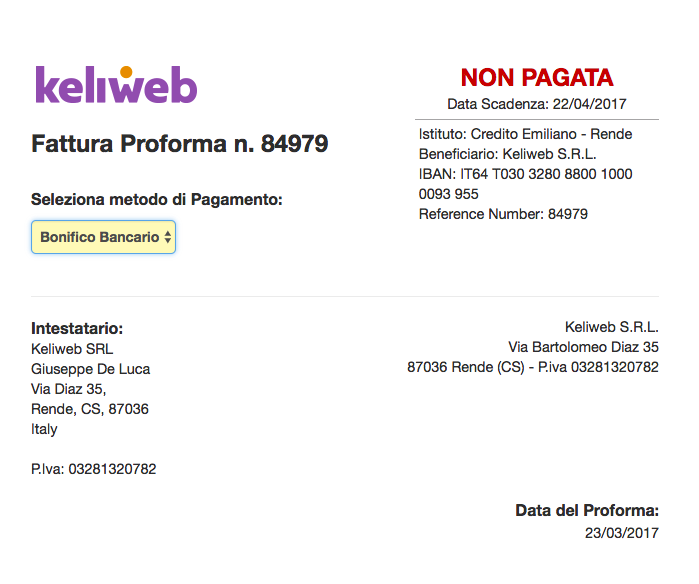Click the Keliweb SRL recipient name
Viewport: 699px width, 584px height.
point(72,349)
